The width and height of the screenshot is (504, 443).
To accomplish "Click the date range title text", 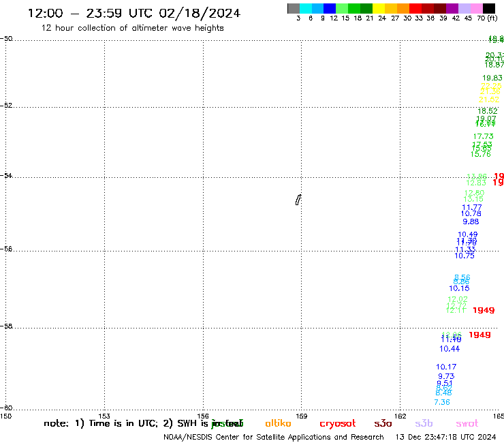I will point(133,13).
